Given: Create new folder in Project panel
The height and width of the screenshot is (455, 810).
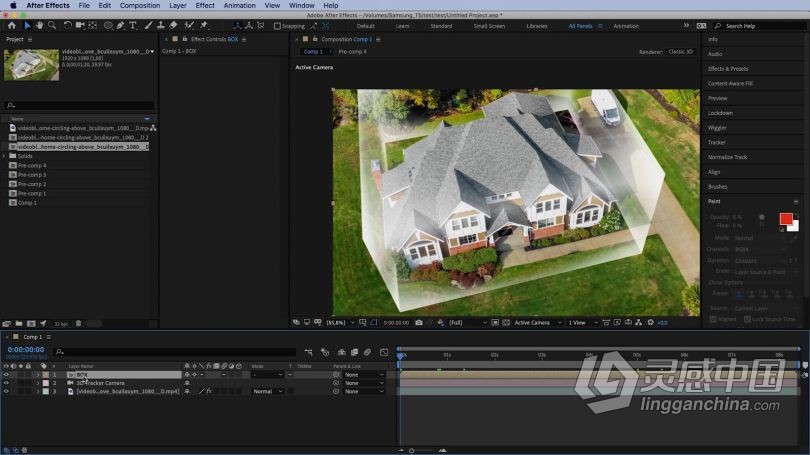Looking at the screenshot, I should click(19, 324).
